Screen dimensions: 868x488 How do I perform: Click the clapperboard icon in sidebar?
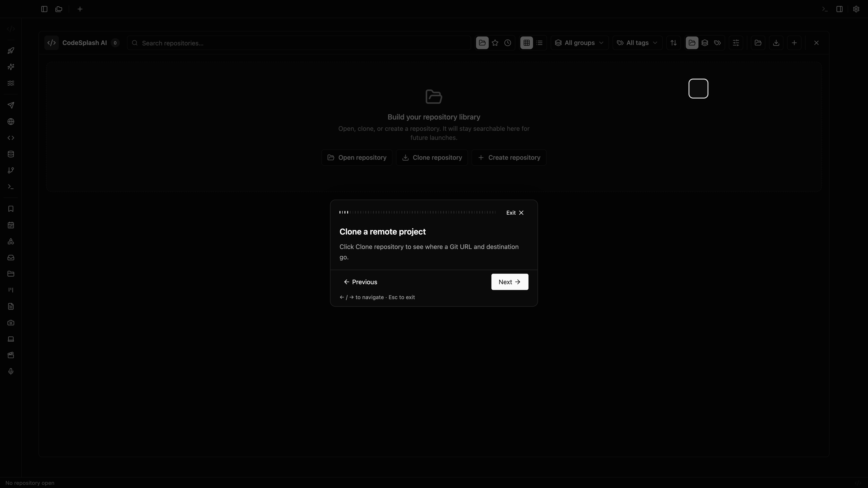coord(11,355)
